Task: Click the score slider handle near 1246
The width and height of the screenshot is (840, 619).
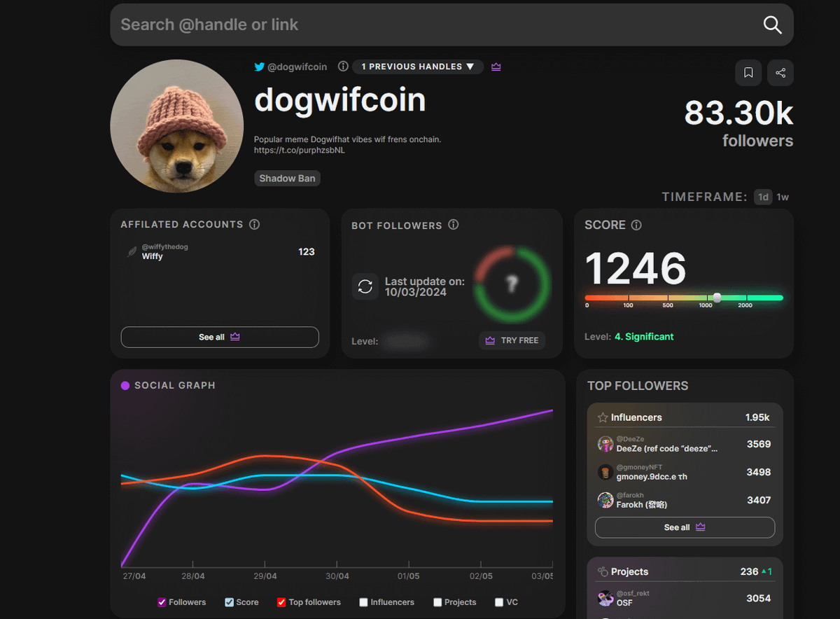Action: pyautogui.click(x=716, y=298)
